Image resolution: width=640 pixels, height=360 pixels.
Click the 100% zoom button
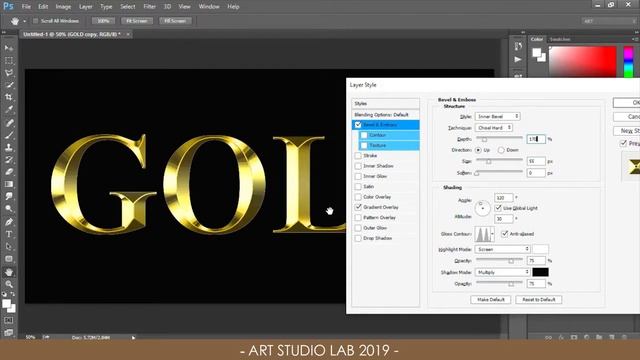(103, 21)
